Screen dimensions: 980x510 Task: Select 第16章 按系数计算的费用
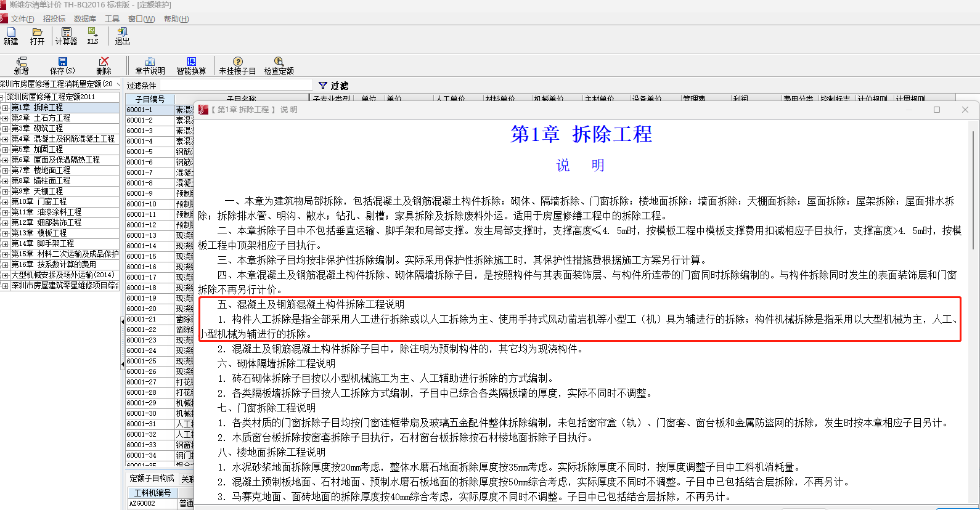[54, 264]
